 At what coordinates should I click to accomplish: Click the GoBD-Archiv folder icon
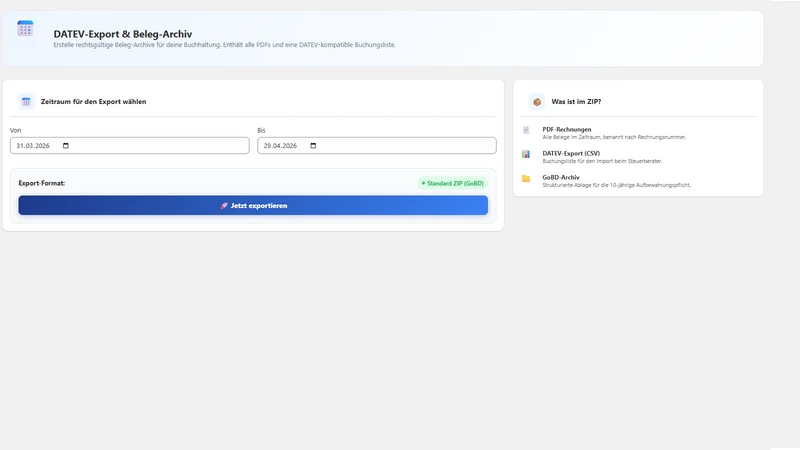coord(526,178)
